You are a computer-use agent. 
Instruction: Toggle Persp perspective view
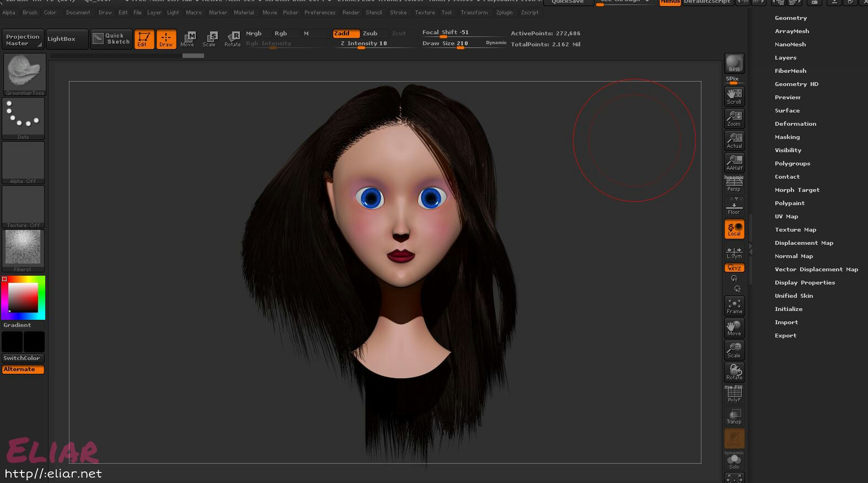point(734,184)
